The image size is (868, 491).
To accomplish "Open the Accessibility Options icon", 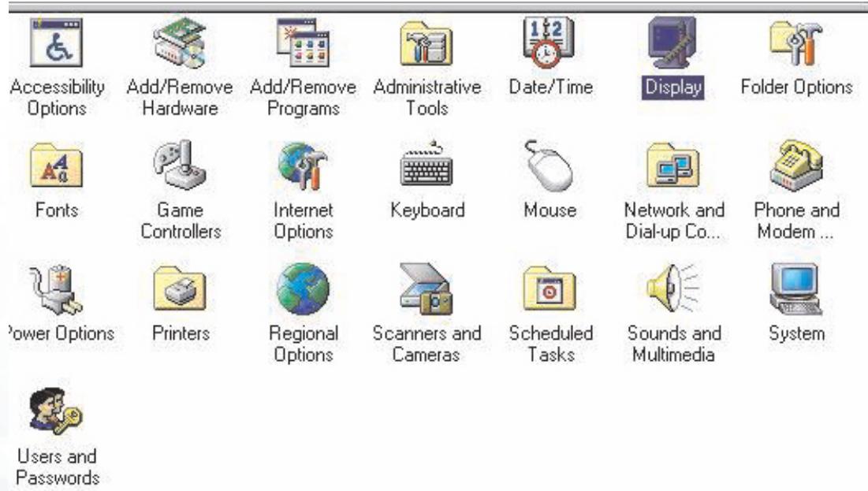I will [x=56, y=42].
